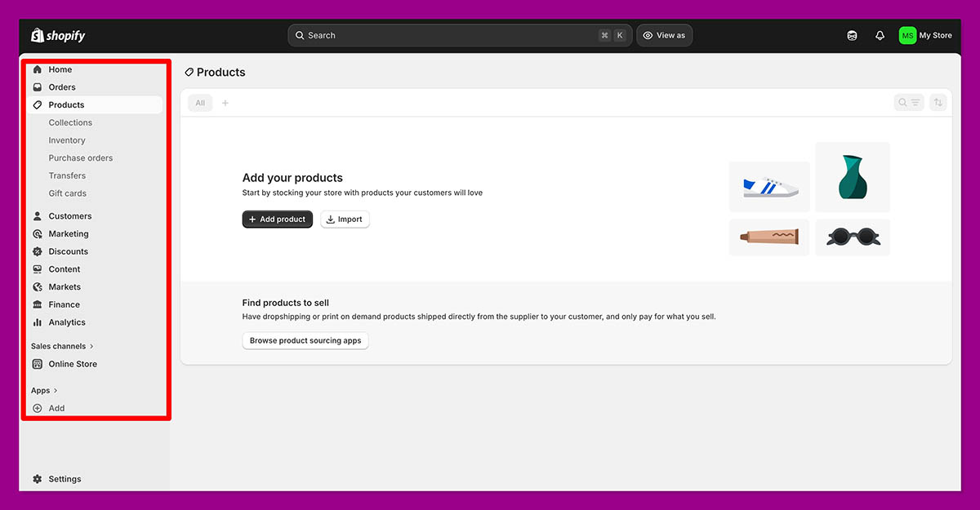Open the View as dropdown

click(x=664, y=35)
